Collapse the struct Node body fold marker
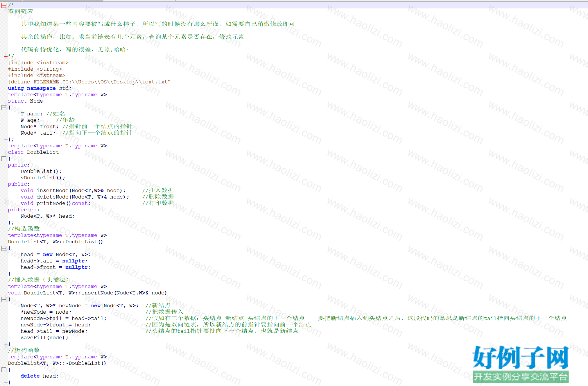 (4, 108)
